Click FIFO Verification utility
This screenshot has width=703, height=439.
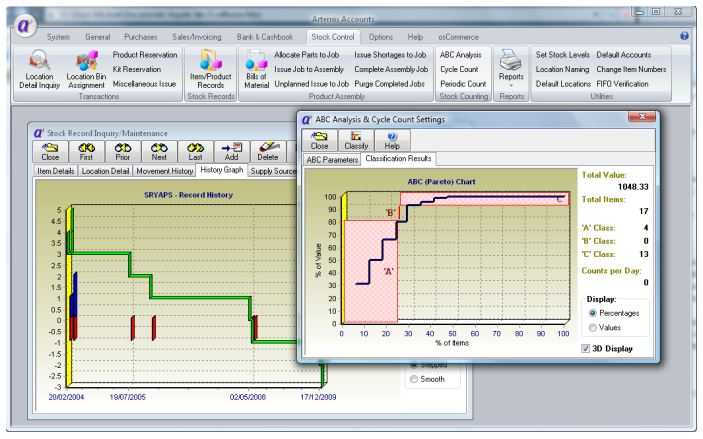[622, 84]
